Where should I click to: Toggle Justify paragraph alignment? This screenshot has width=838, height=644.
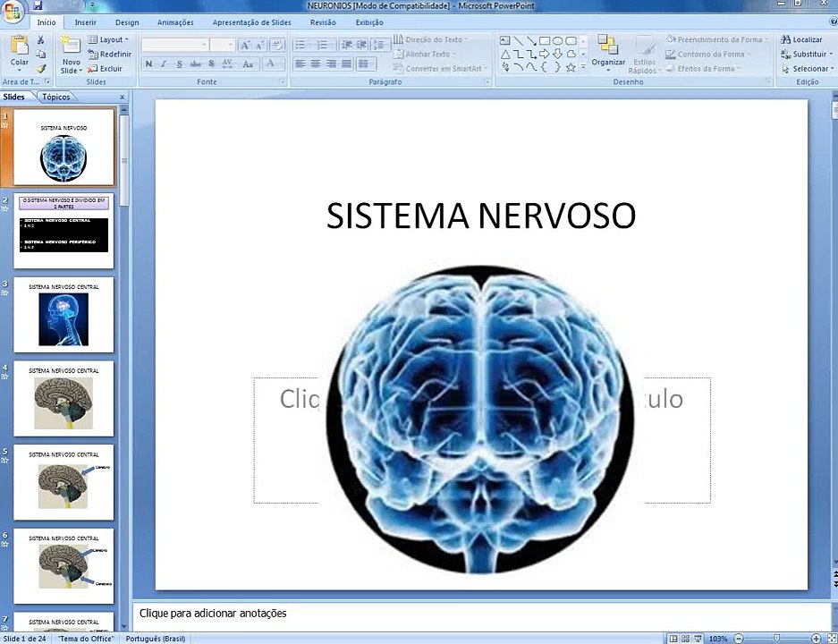pos(347,64)
